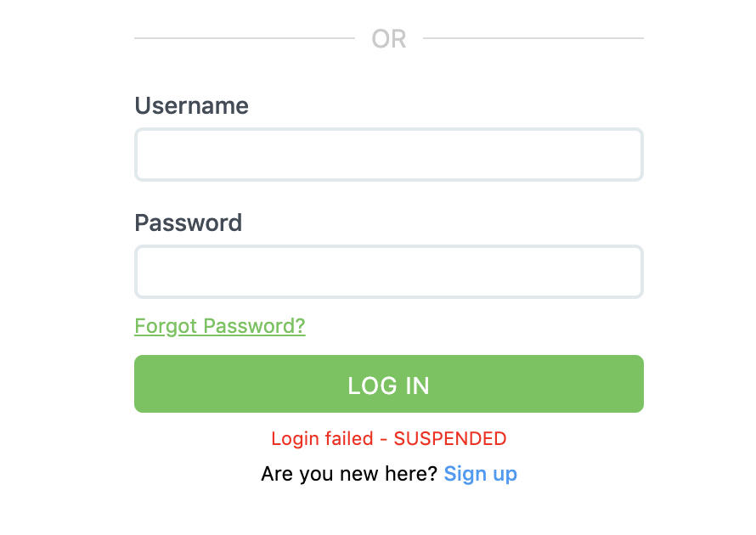The height and width of the screenshot is (535, 756).
Task: Click inside the Username text box border
Action: [x=388, y=155]
